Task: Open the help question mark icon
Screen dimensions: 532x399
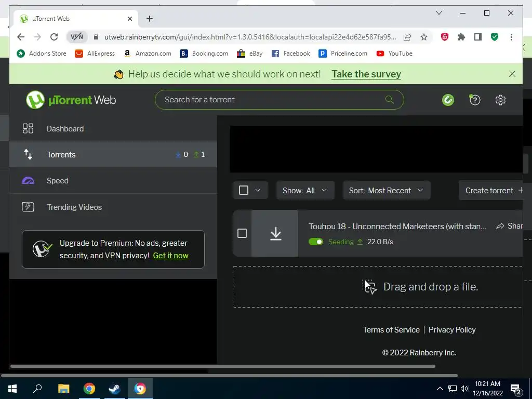Action: click(x=475, y=100)
